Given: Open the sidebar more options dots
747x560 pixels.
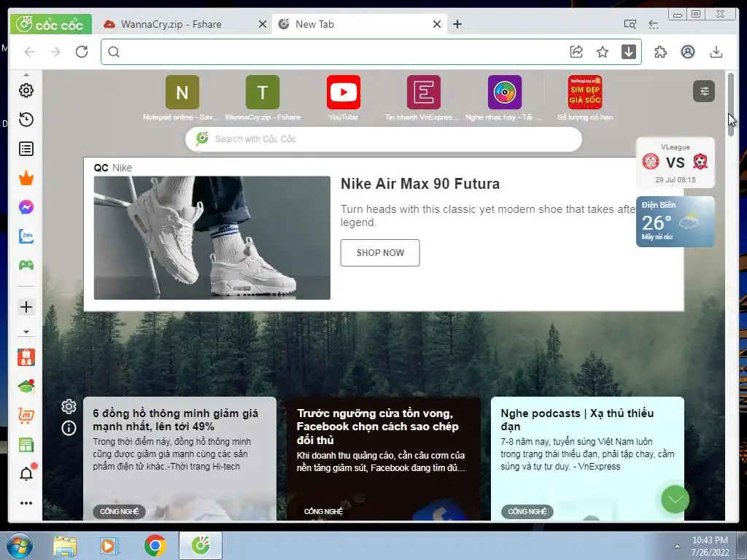Looking at the screenshot, I should coord(26,503).
